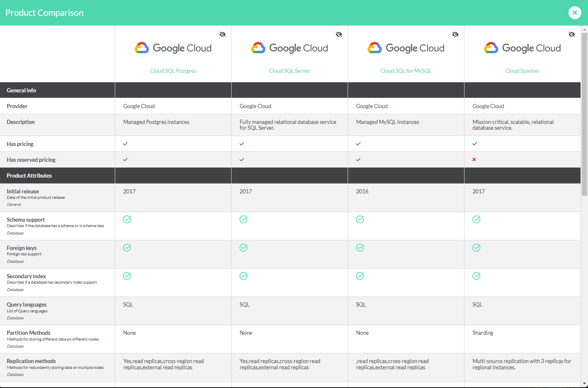This screenshot has width=588, height=388.
Task: Click the Secondary index row label
Action: click(x=26, y=276)
